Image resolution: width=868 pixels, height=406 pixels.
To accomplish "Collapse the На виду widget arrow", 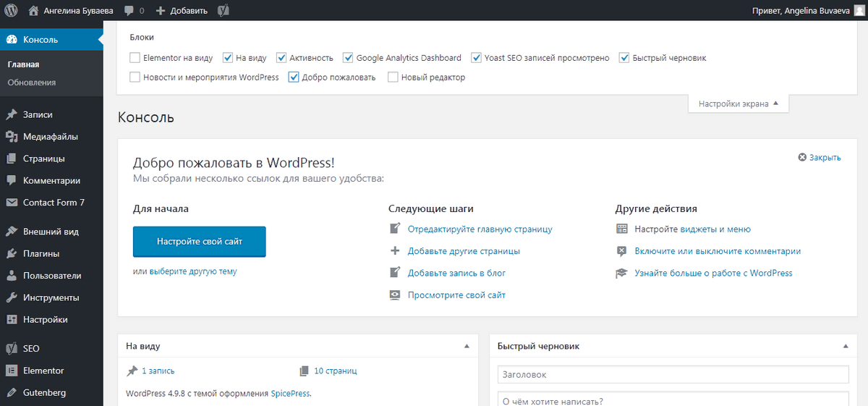I will 467,347.
